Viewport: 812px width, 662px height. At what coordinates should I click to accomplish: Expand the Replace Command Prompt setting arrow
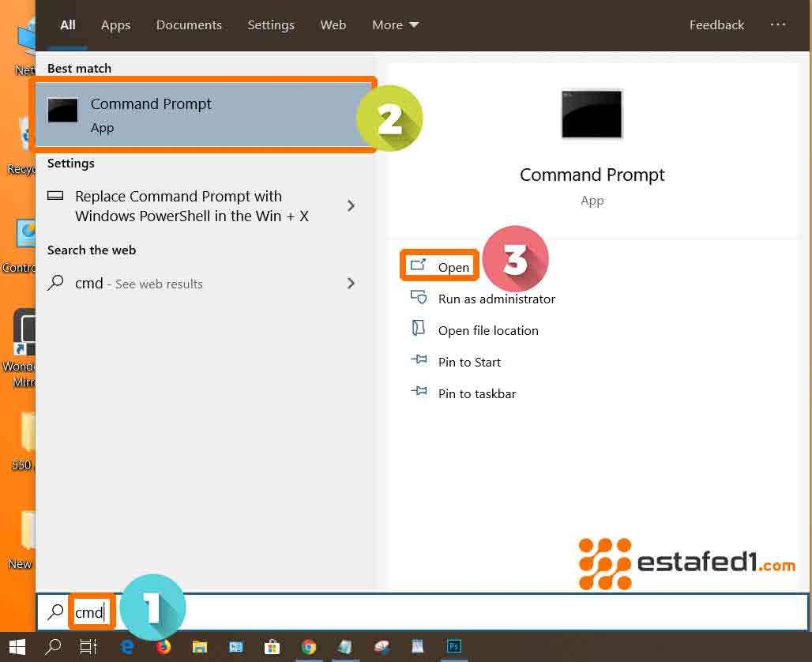point(351,206)
